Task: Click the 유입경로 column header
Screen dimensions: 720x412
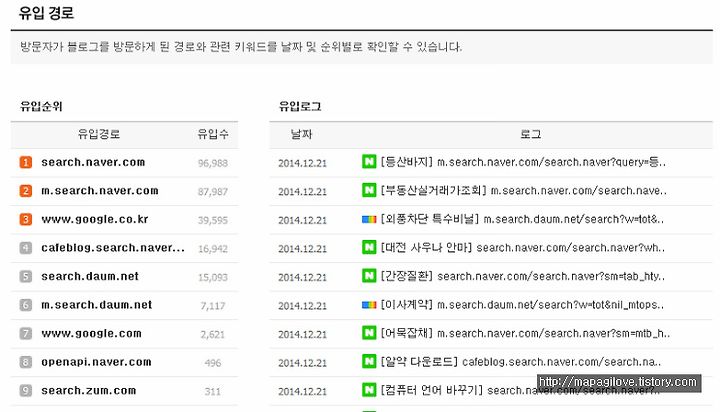Action: click(x=99, y=134)
